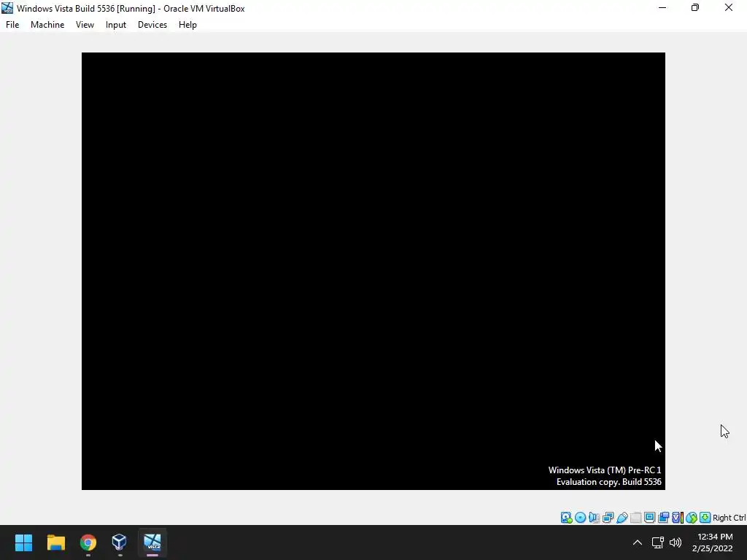Click the Evaluation copy Build 5536 text

609,482
